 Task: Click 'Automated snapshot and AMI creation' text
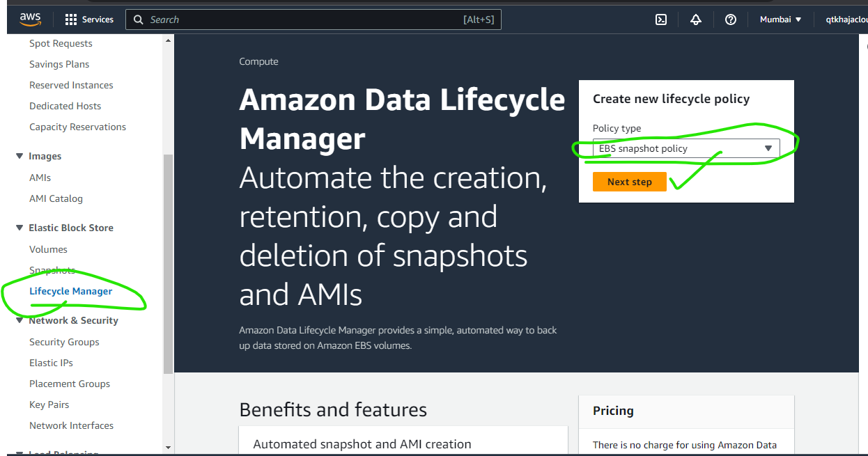point(362,444)
